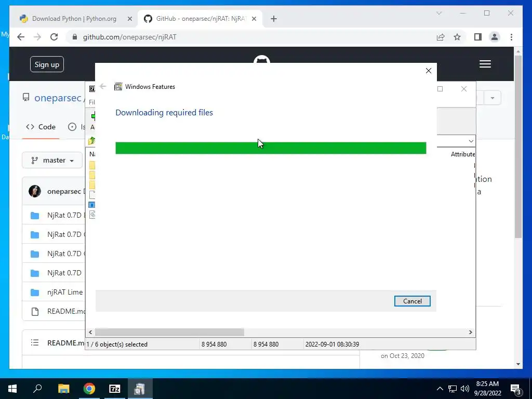
Task: Click the 7-Zip horizontal scrollbar thumb
Action: click(170, 332)
